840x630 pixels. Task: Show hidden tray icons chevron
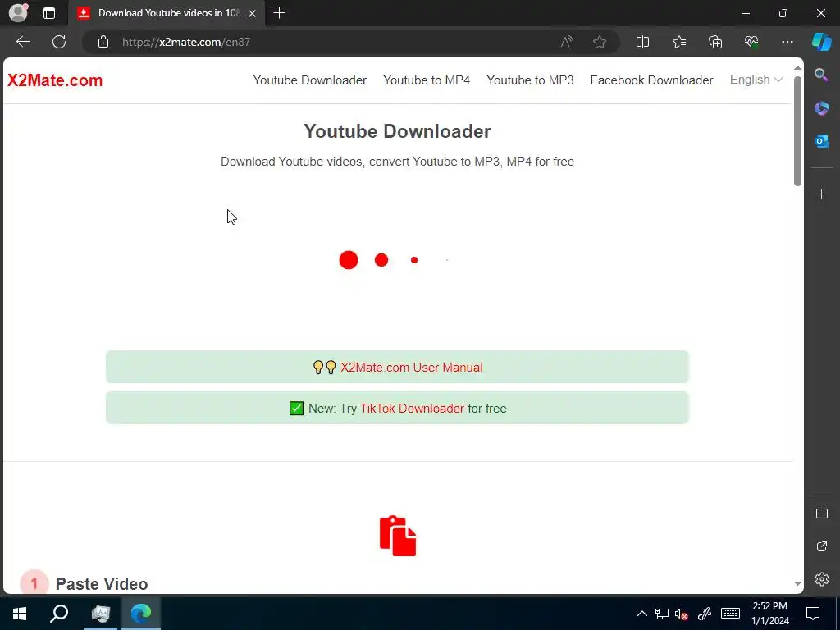pos(641,614)
